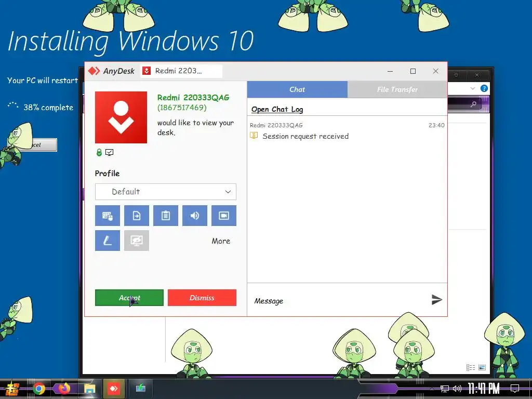Select the ID (1867517469) text
532x399 pixels.
tap(182, 108)
